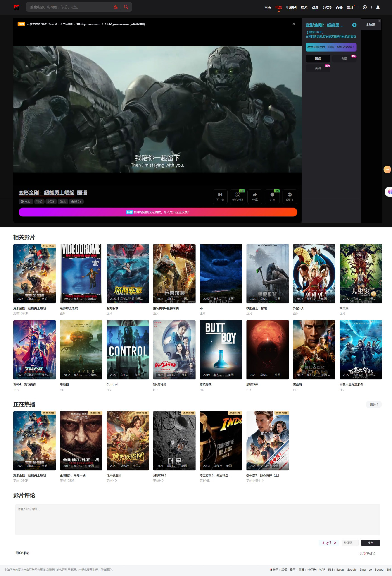This screenshot has height=576, width=392.
Task: Select the 英语 audio track
Action: (318, 68)
